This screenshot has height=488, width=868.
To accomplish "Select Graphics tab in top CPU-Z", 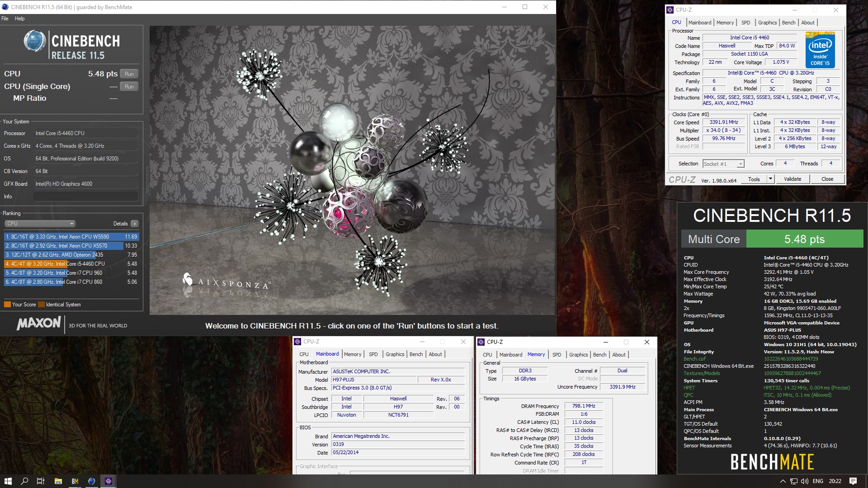I will [767, 23].
